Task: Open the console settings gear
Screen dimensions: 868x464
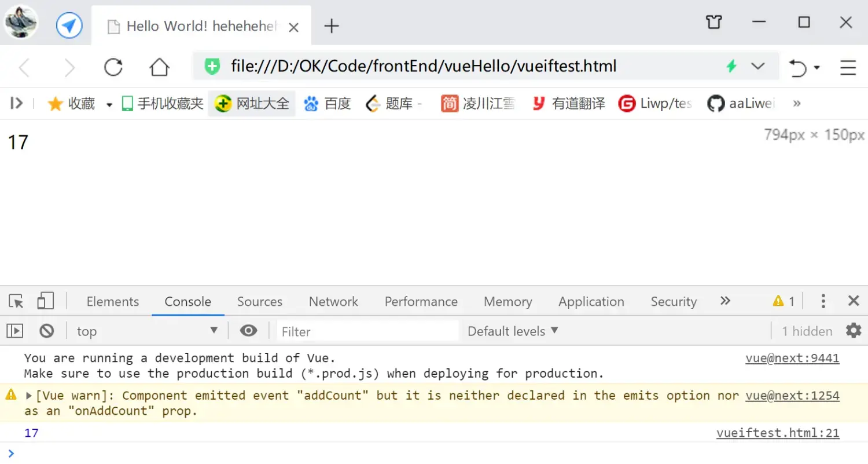Action: 854,331
